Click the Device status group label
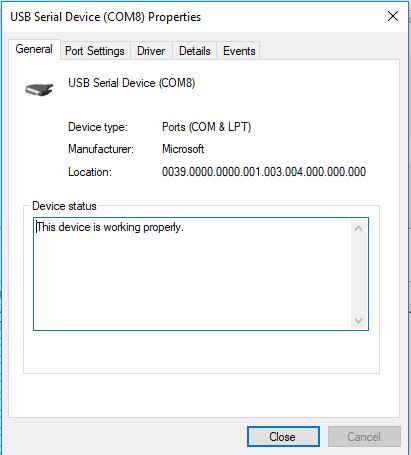The height and width of the screenshot is (455, 411). coord(64,206)
